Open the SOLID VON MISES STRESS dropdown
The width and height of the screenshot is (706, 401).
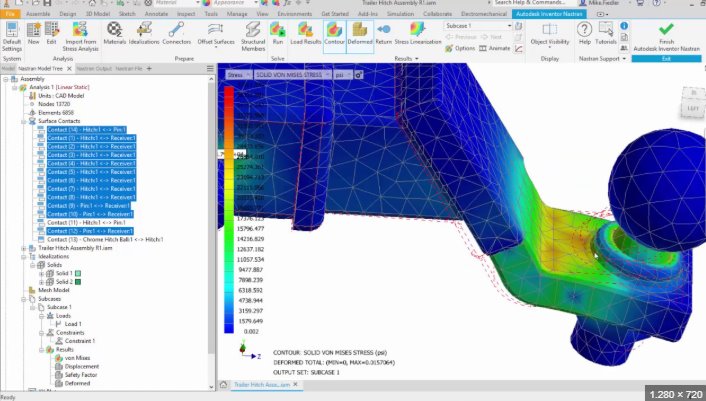coord(292,75)
